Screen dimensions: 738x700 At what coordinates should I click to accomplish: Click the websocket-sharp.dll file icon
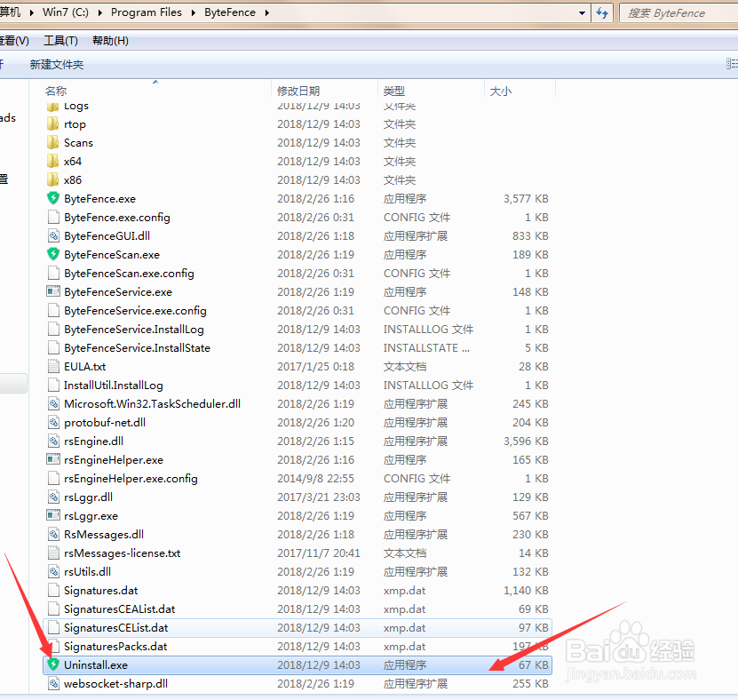click(x=53, y=683)
